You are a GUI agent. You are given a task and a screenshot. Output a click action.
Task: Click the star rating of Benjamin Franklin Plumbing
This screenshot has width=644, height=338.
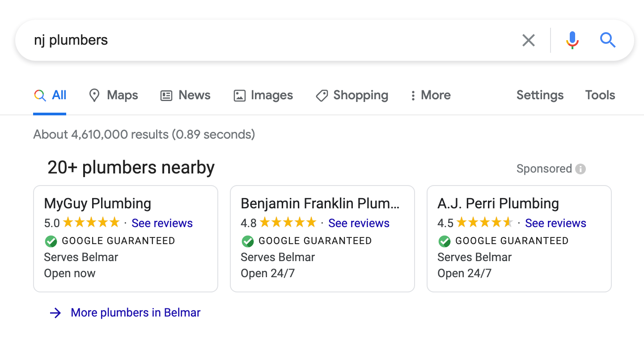point(288,223)
